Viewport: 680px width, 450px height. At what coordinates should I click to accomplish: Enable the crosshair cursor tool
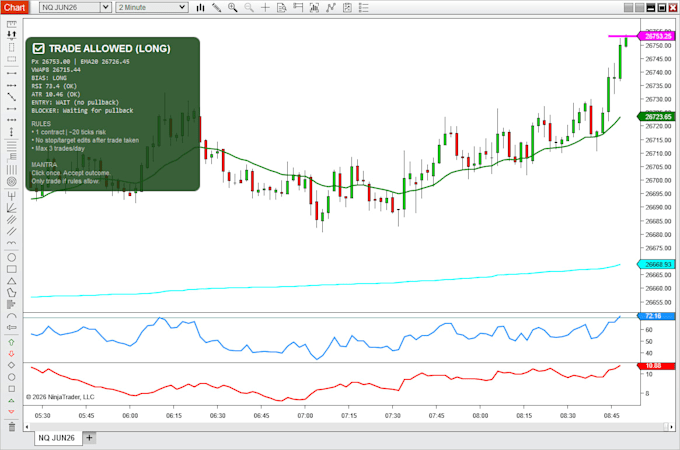tap(265, 7)
